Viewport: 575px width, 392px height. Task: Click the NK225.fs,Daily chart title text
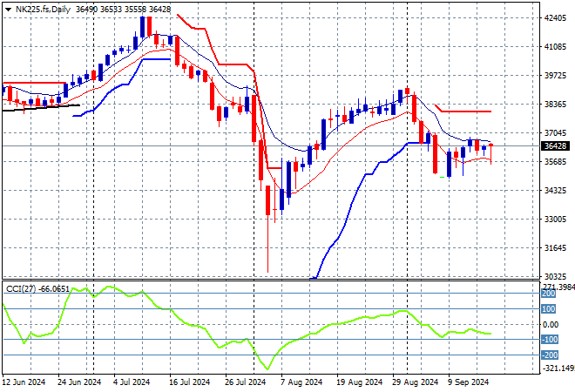point(43,10)
